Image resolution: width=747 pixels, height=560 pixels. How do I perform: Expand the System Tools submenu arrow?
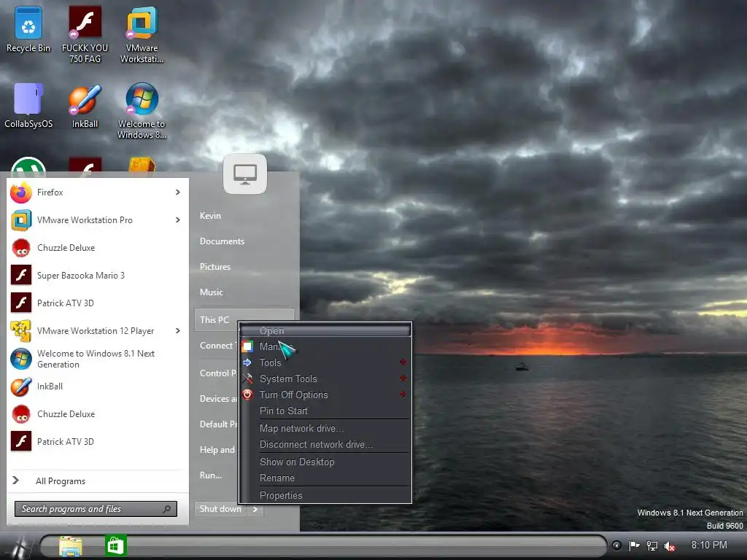click(x=403, y=378)
